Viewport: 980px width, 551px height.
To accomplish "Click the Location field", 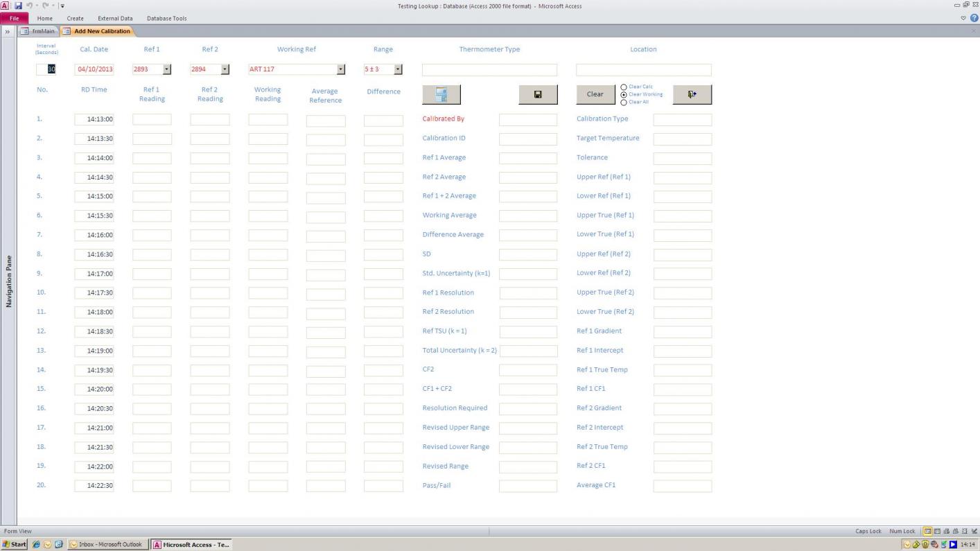I will (x=644, y=70).
